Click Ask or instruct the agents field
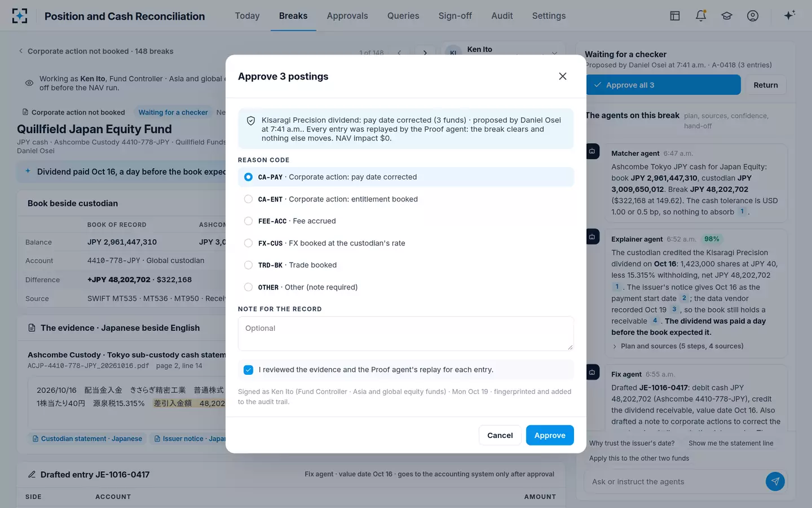Screen dimensions: 812x508 coord(674,481)
